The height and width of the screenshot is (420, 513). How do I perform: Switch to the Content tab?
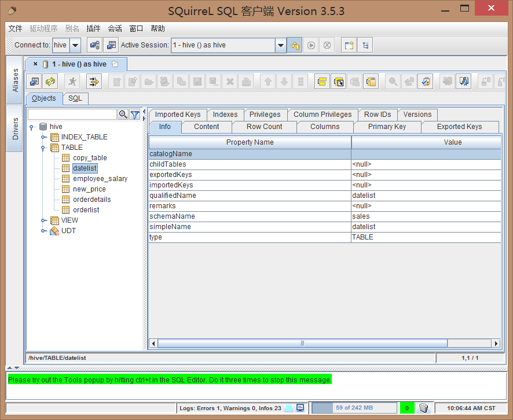(x=207, y=127)
